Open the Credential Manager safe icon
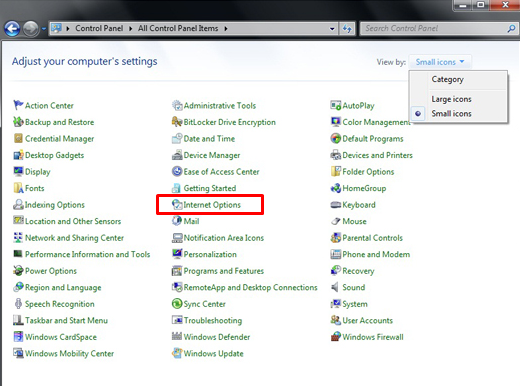The image size is (520, 386). pyautogui.click(x=18, y=138)
